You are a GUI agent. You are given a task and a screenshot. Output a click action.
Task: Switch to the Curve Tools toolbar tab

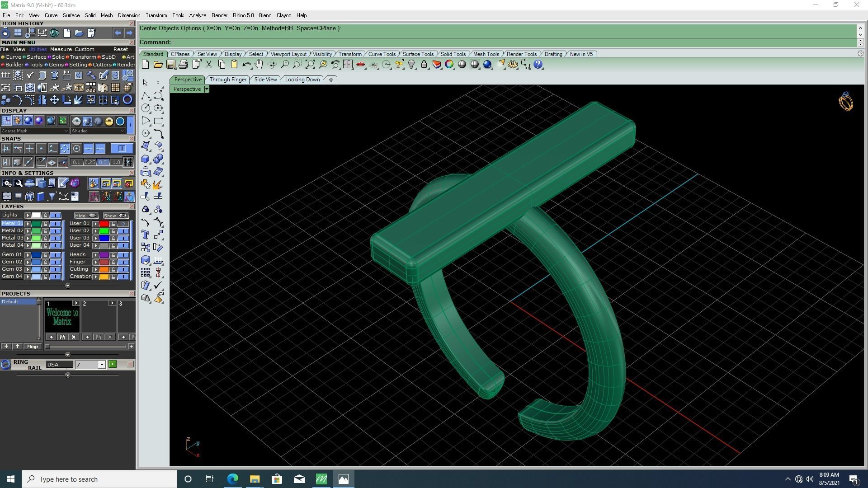point(382,54)
